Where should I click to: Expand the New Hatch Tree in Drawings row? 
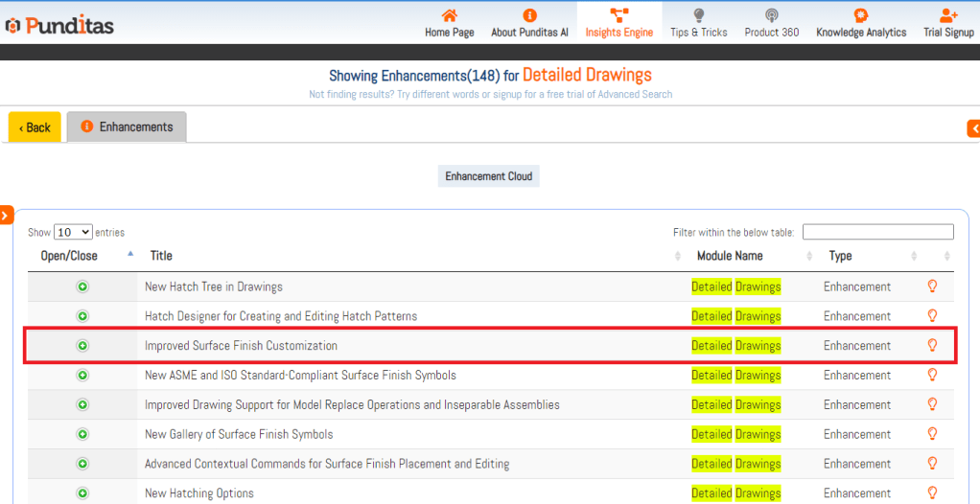click(82, 286)
